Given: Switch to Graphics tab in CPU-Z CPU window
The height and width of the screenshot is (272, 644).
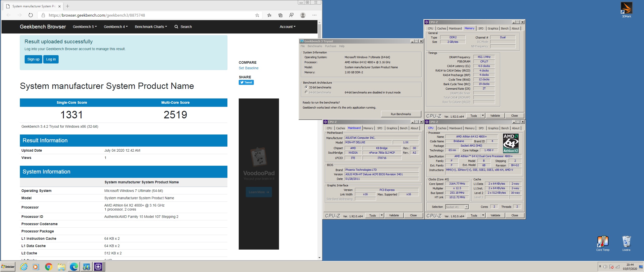Looking at the screenshot, I should 493,128.
